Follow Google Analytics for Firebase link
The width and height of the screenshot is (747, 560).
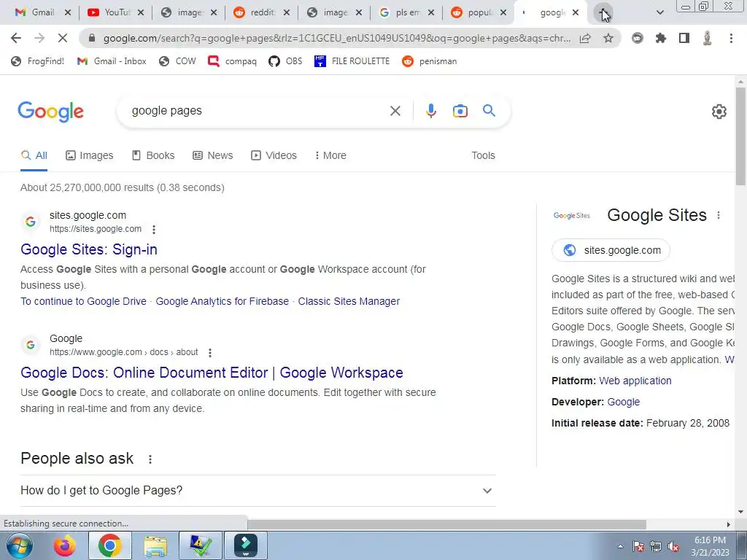[222, 301]
